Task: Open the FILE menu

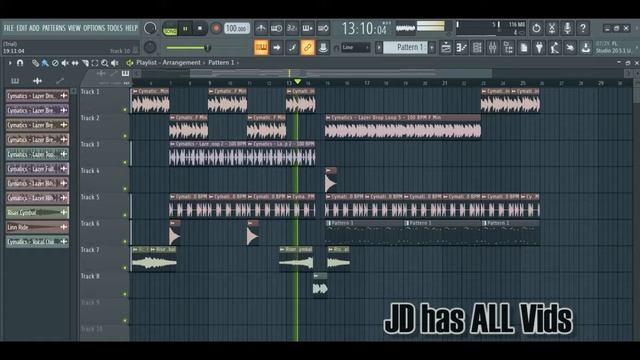Action: click(9, 28)
